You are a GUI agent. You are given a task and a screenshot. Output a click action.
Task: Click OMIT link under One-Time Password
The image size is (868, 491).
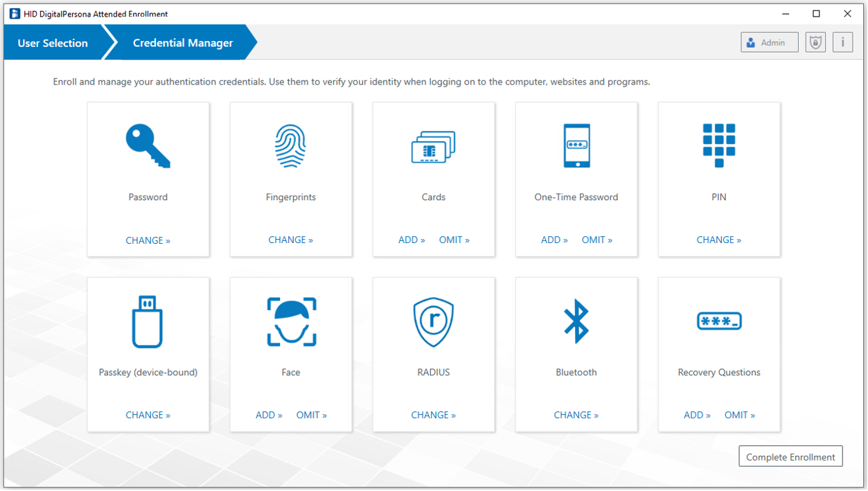tap(596, 240)
